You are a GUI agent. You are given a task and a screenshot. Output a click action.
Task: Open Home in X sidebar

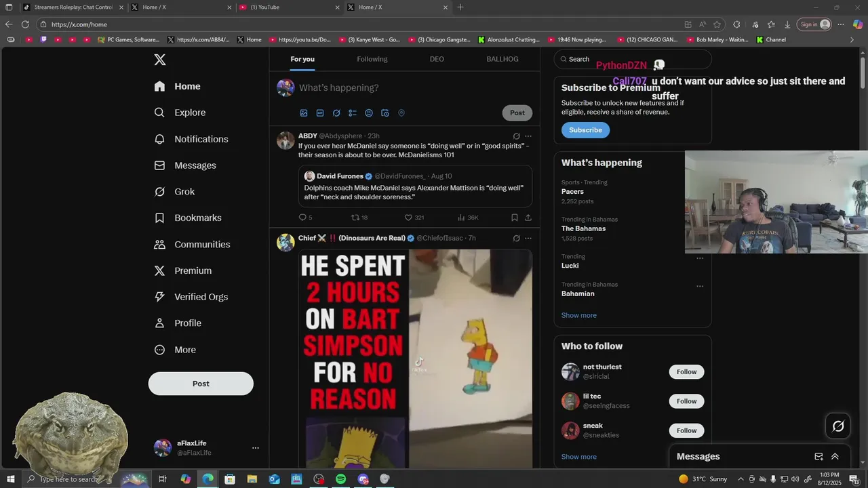178,86
